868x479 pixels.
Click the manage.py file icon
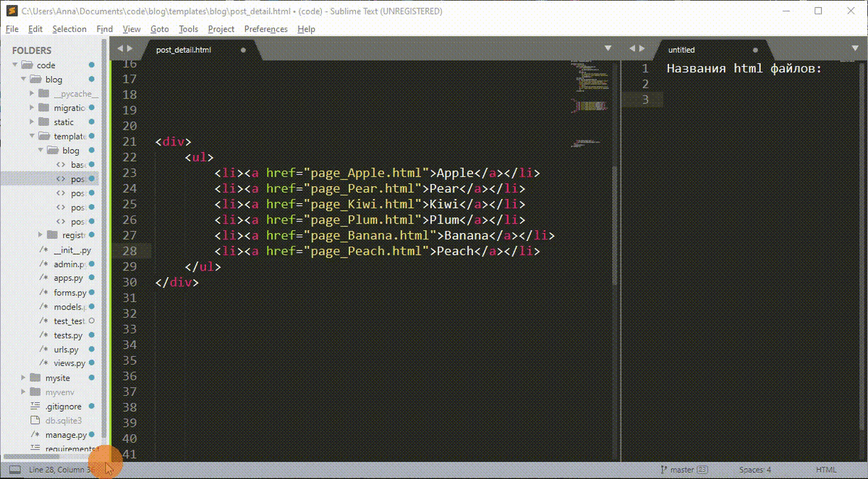pyautogui.click(x=36, y=435)
